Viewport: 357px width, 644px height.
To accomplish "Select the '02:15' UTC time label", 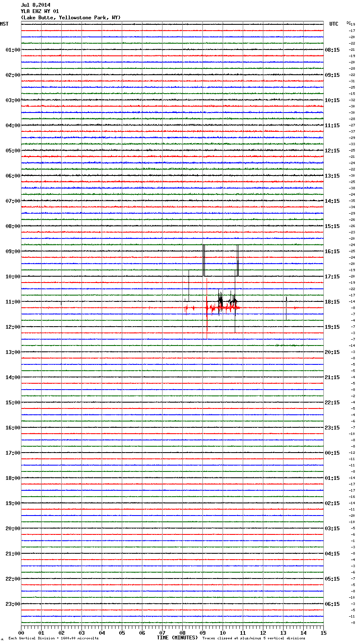I will [x=332, y=503].
